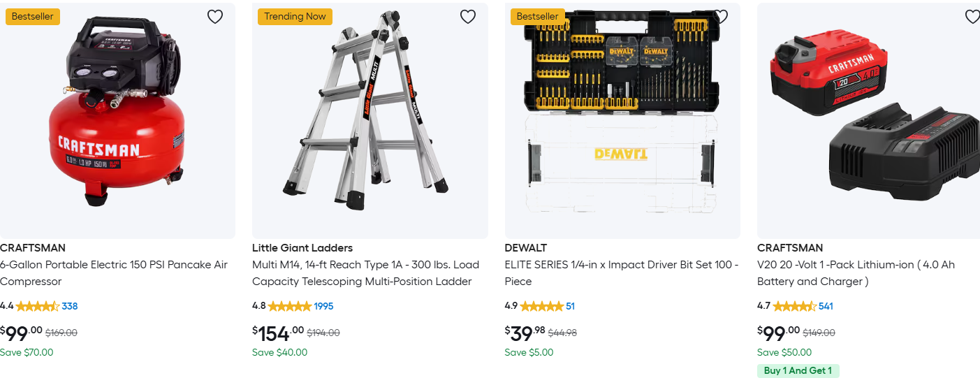Click the air compressor star rating
The image size is (980, 385).
(x=38, y=306)
